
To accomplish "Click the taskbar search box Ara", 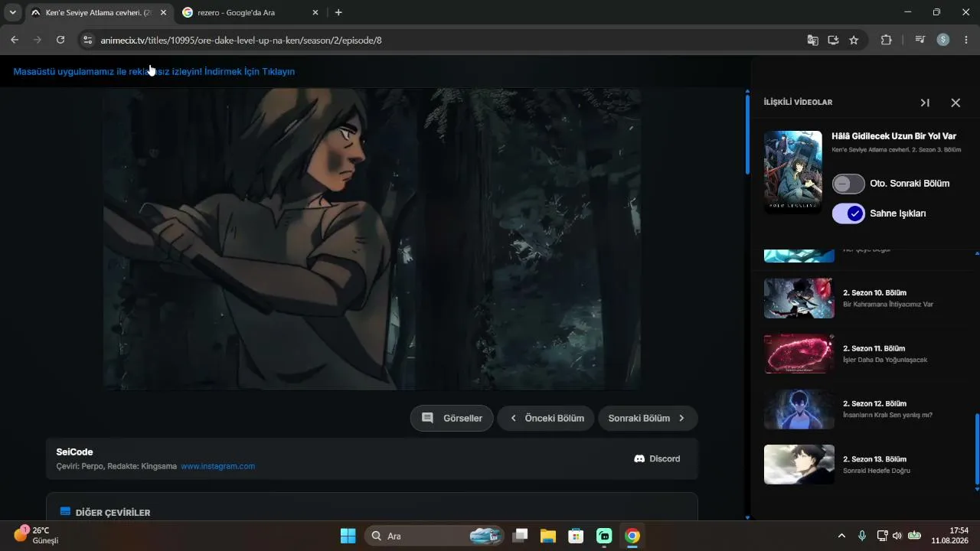I will click(434, 536).
